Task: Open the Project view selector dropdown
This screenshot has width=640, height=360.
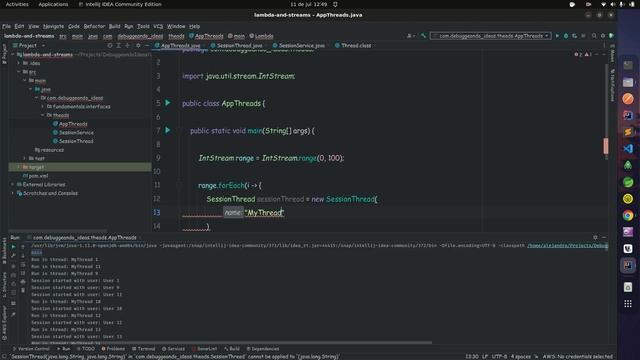Action: click(x=29, y=45)
